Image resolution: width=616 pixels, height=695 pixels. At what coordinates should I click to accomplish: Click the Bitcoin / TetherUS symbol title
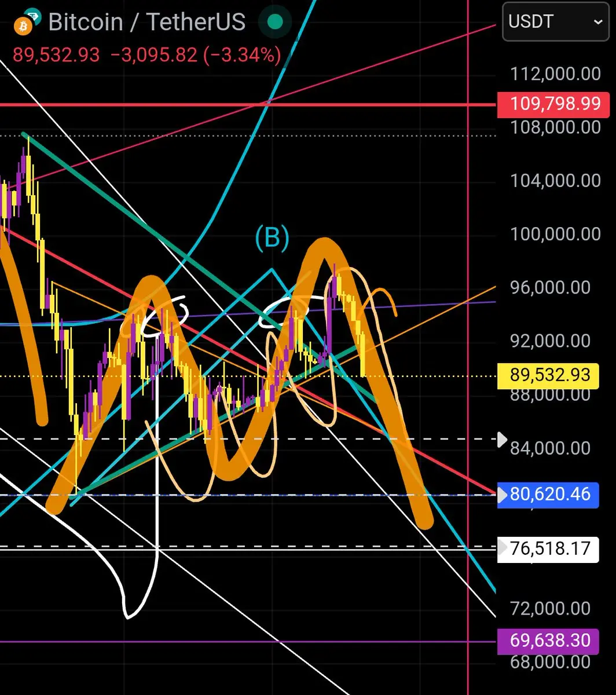coord(147,22)
